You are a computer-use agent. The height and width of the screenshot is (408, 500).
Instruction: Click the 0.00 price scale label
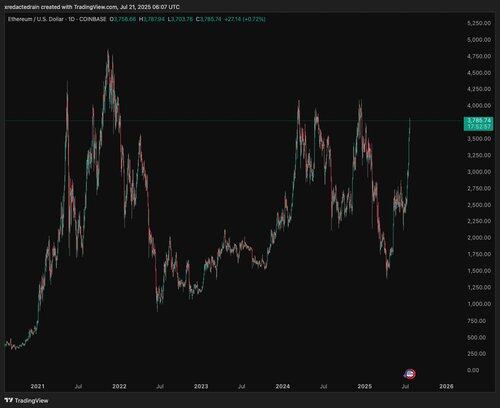click(x=473, y=370)
